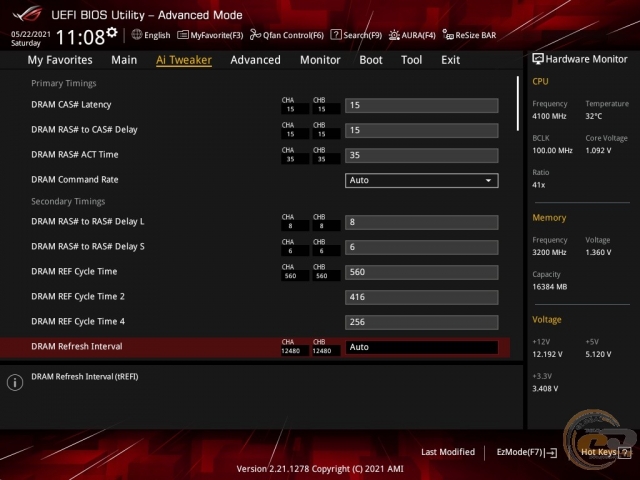Switch to the Main tab

pos(124,60)
